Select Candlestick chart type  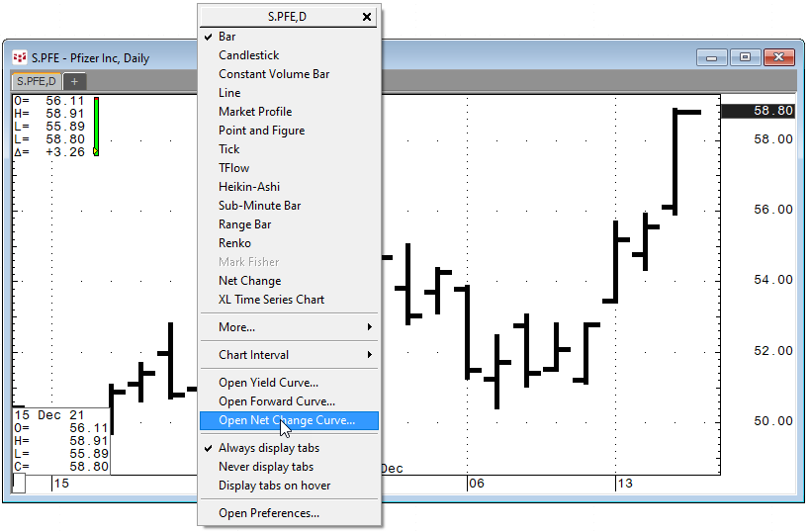click(x=248, y=55)
